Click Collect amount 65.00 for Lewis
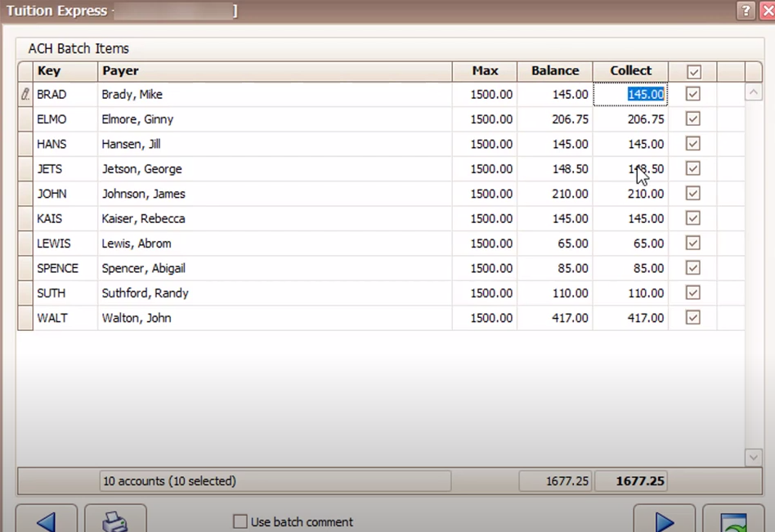 point(648,244)
